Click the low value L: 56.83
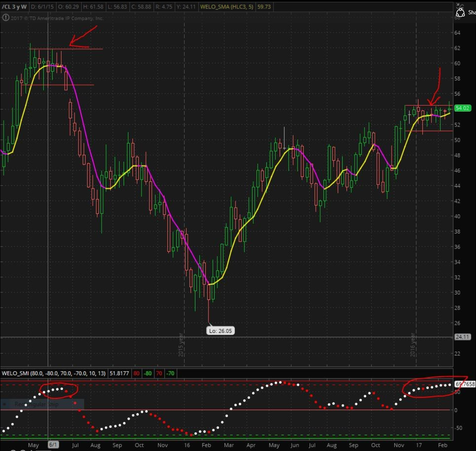Image resolution: width=476 pixels, height=451 pixels. pos(117,7)
